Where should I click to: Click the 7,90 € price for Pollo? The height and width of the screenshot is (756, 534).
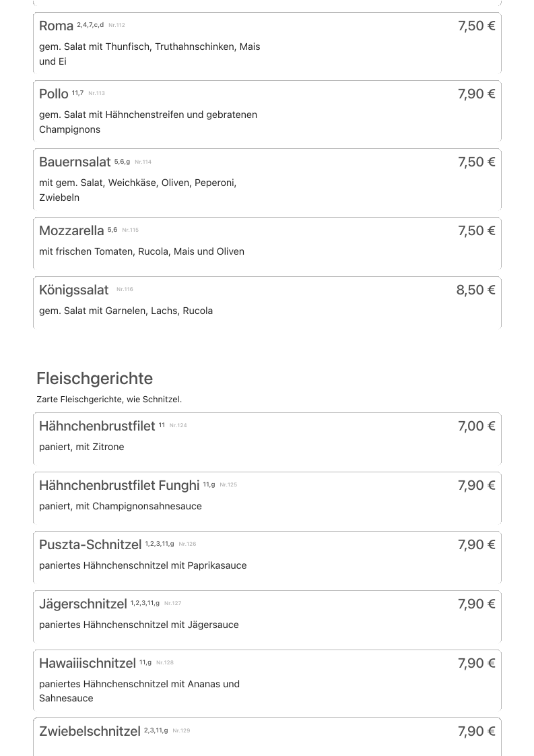pyautogui.click(x=476, y=94)
